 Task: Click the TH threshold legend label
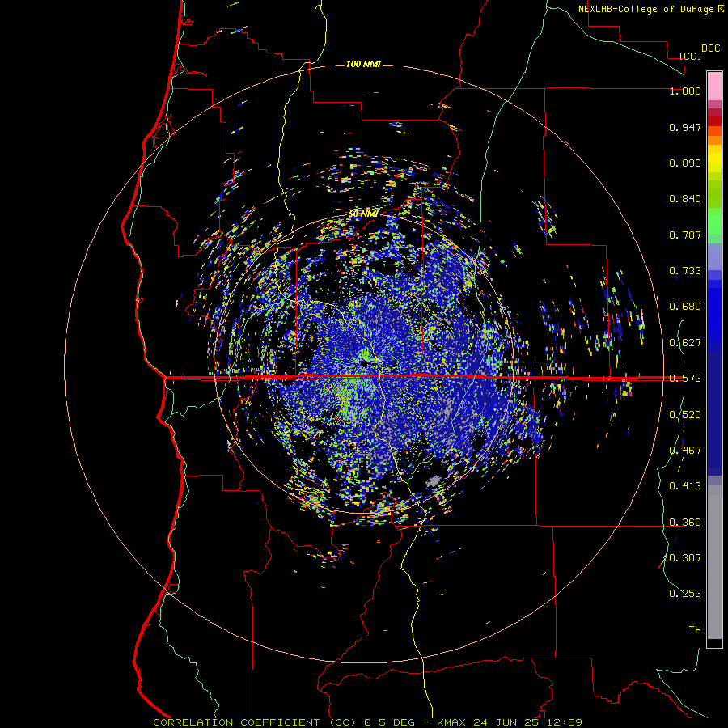coord(695,630)
